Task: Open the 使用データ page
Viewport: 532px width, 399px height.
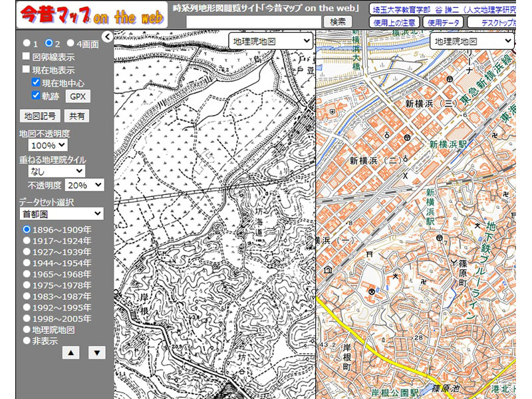Action: [443, 22]
